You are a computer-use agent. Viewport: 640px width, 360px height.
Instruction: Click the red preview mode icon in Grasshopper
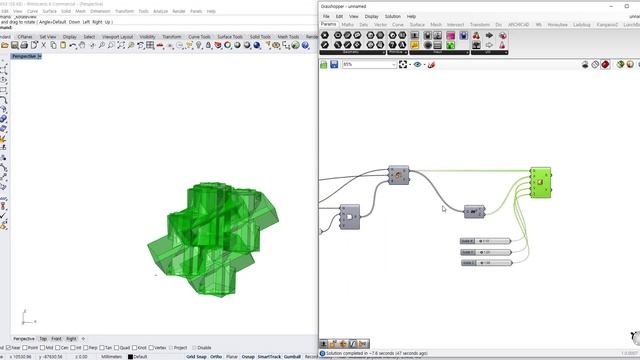[605, 64]
